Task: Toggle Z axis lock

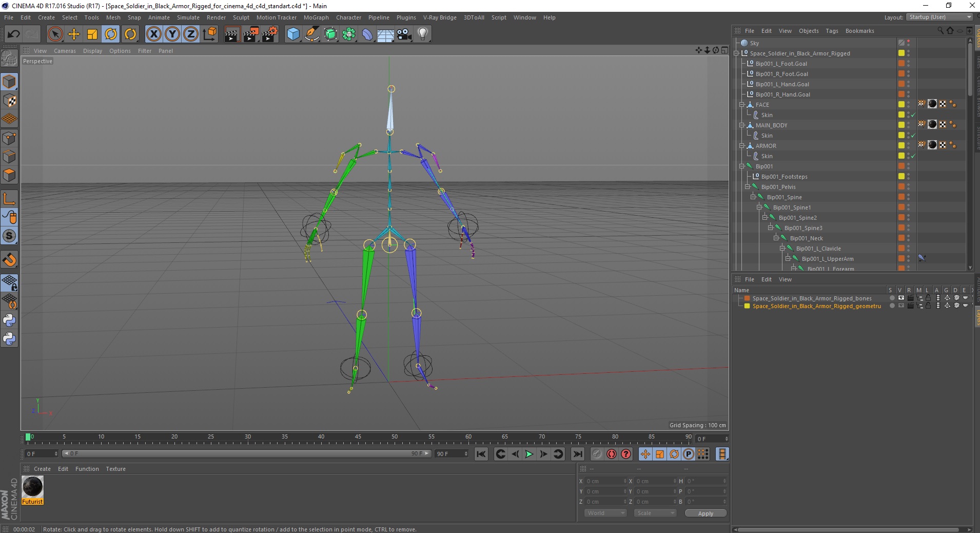Action: tap(191, 34)
